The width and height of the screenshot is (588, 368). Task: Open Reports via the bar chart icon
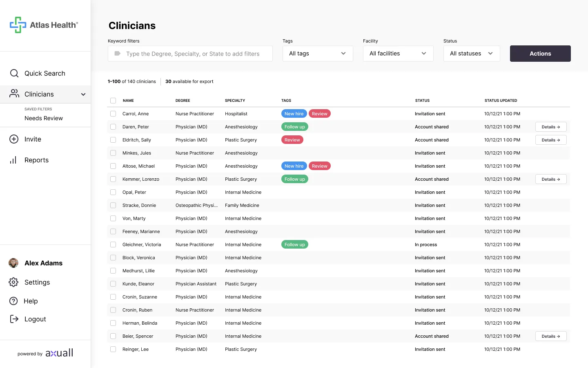click(13, 160)
